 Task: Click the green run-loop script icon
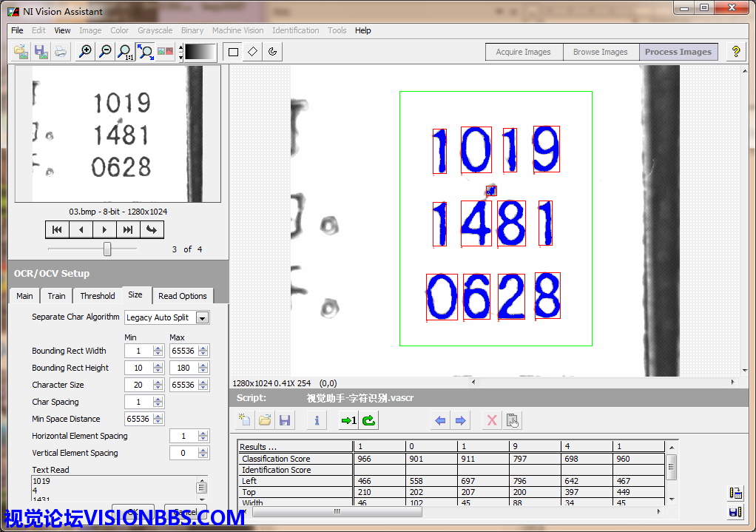click(x=368, y=420)
